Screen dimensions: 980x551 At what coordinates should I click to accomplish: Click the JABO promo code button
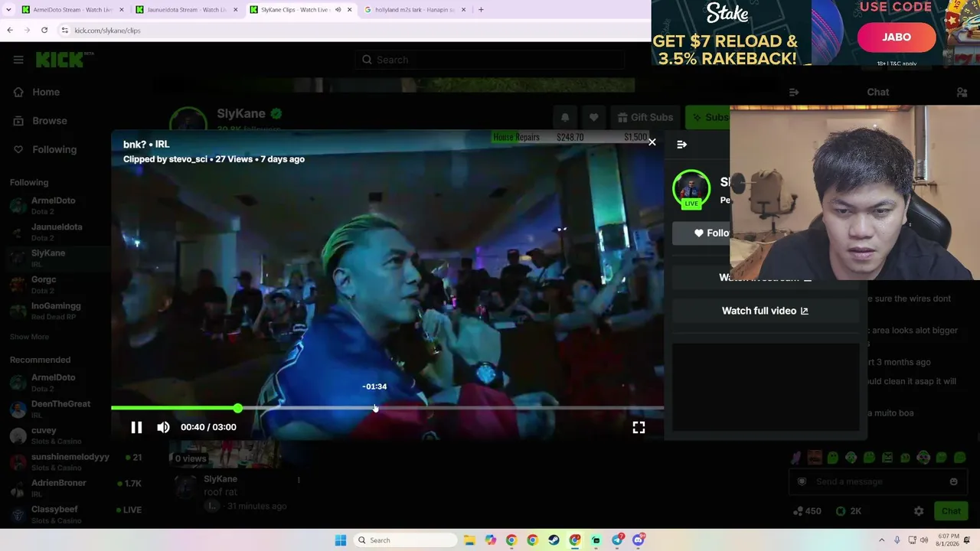point(897,37)
